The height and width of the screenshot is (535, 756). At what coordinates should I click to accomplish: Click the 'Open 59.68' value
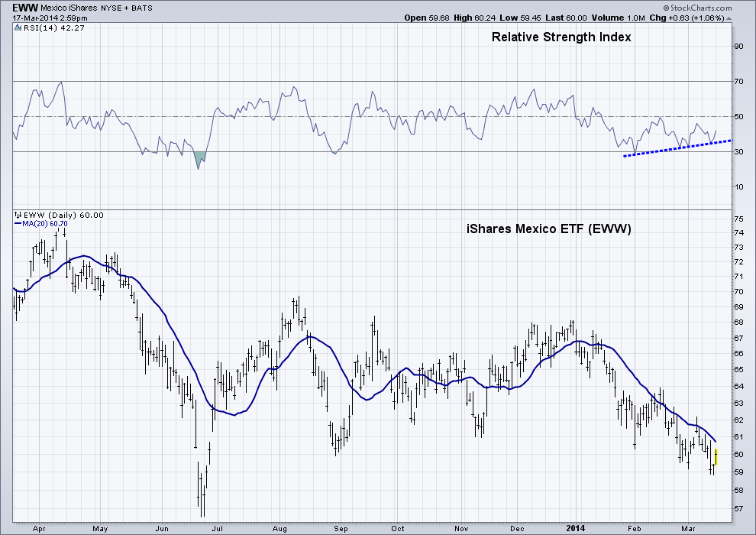coord(427,18)
